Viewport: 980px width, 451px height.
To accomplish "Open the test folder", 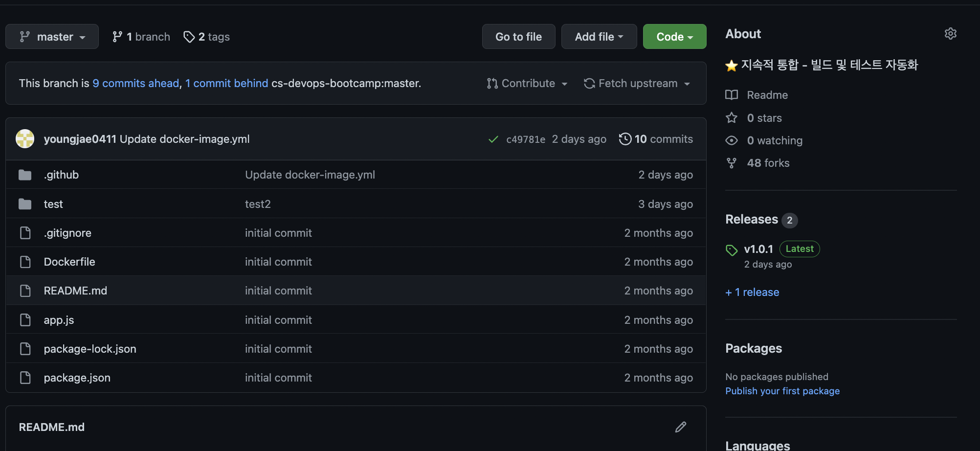I will 53,204.
